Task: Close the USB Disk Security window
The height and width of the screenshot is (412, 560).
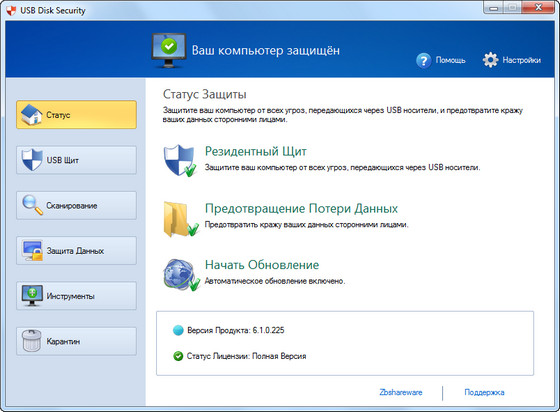Action: tap(539, 8)
